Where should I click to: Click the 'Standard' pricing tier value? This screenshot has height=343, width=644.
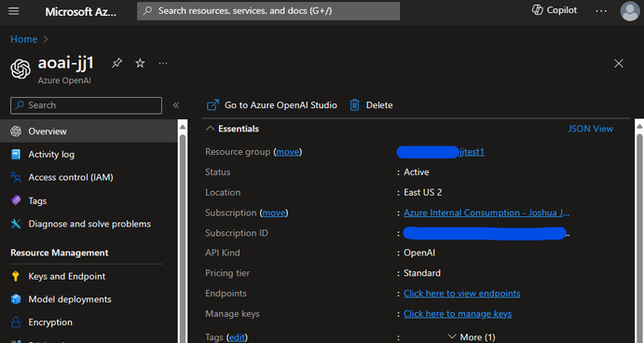[422, 273]
